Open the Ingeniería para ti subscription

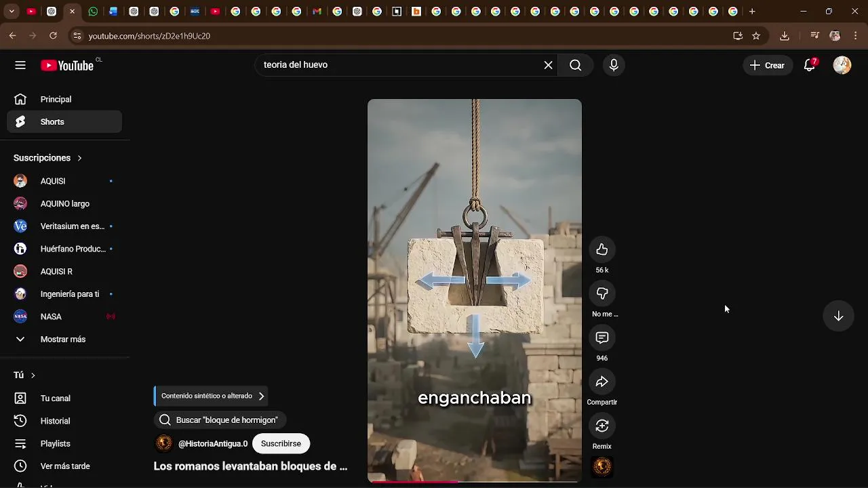point(64,294)
